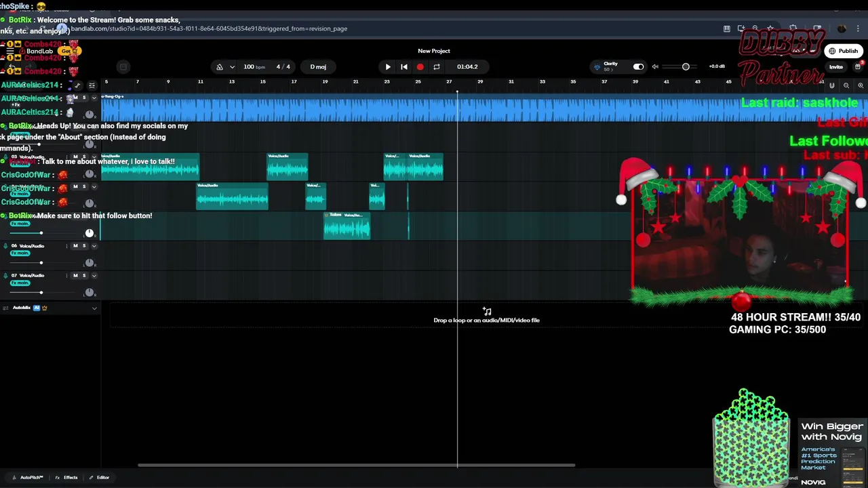
Task: Toggle loop cycle mode
Action: pyautogui.click(x=437, y=67)
